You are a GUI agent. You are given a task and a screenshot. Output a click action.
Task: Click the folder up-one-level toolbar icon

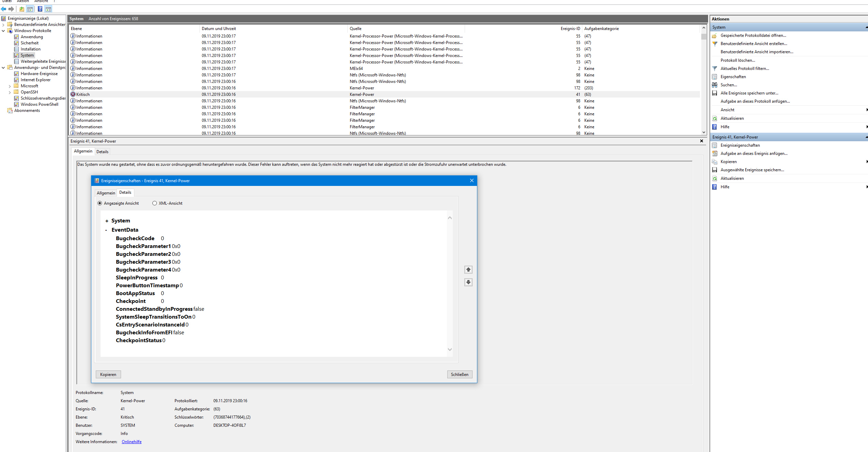[x=22, y=9]
